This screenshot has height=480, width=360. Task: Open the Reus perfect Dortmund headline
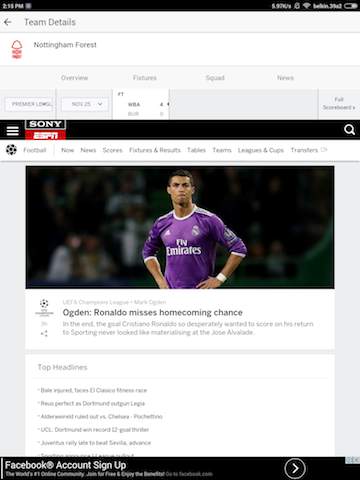pyautogui.click(x=92, y=404)
